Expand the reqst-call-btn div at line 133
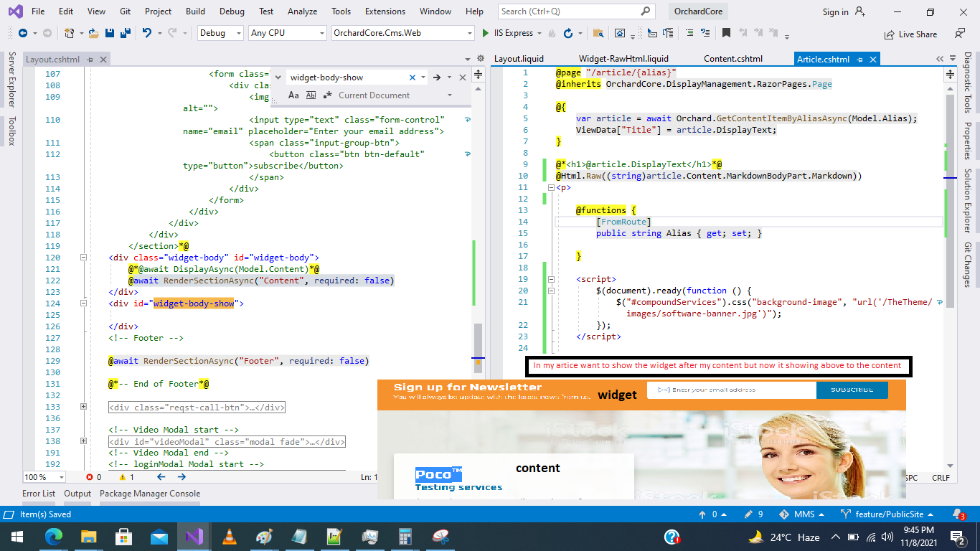Image resolution: width=980 pixels, height=551 pixels. click(x=83, y=407)
